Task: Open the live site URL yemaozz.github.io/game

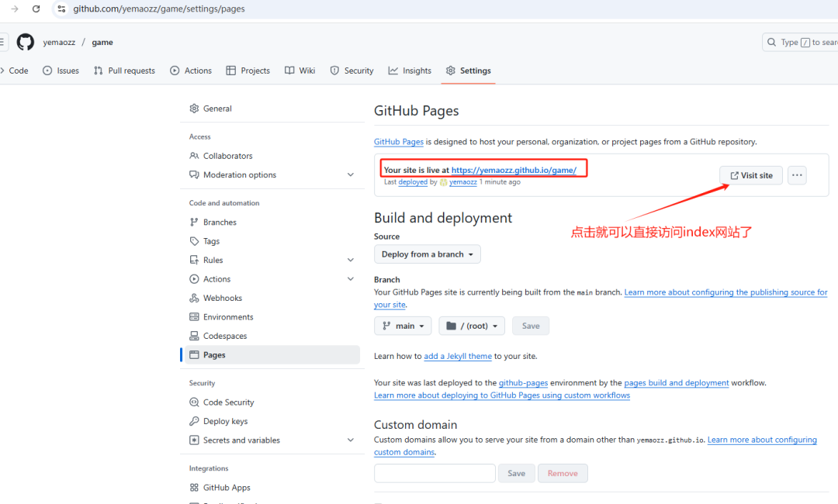Action: pos(514,170)
